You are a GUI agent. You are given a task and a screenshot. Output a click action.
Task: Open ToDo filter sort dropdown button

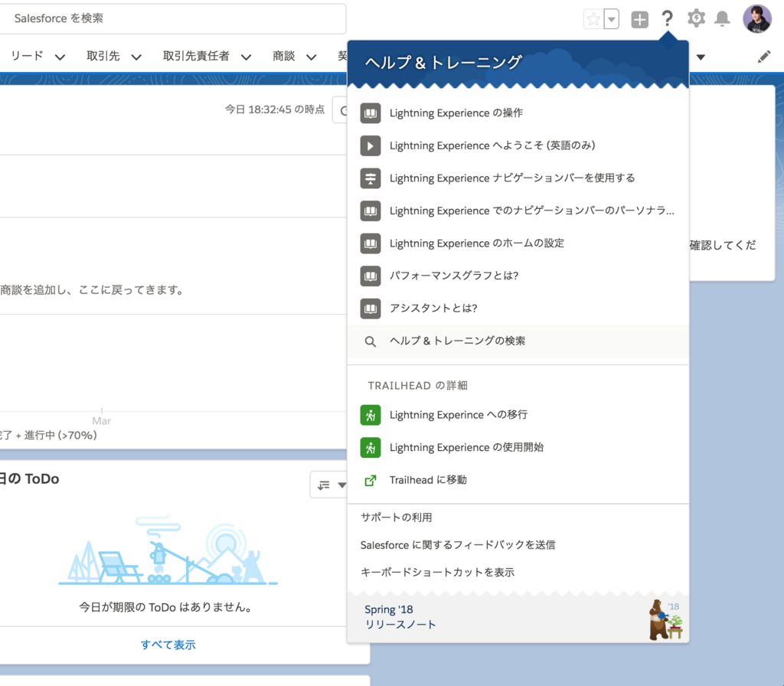(x=329, y=485)
